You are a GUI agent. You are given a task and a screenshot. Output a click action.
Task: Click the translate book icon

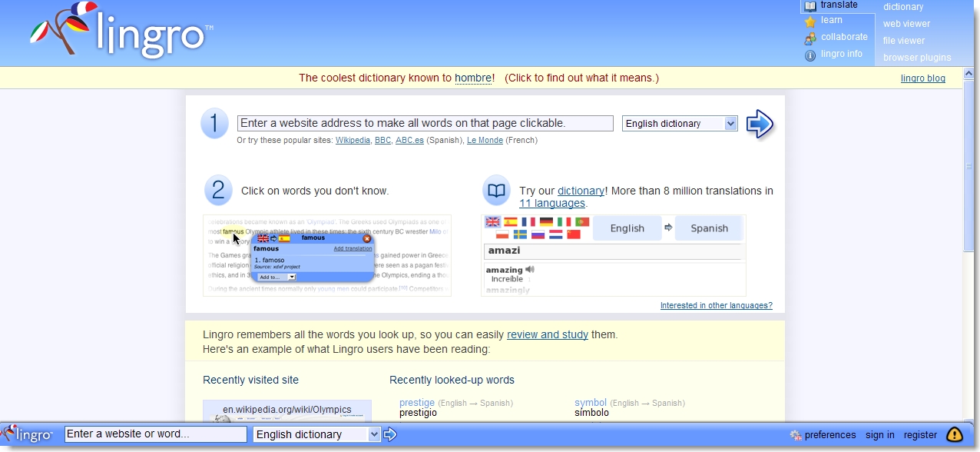click(x=810, y=5)
